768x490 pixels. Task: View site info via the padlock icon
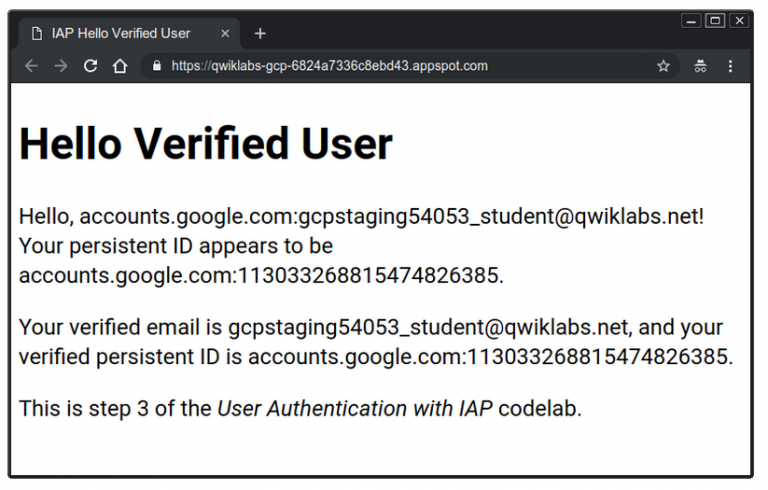coord(156,66)
